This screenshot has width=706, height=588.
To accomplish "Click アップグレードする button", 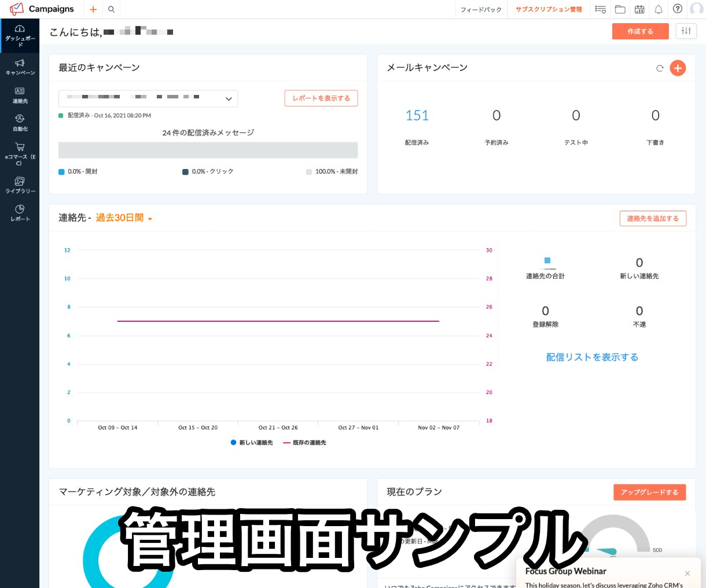I will pos(649,492).
